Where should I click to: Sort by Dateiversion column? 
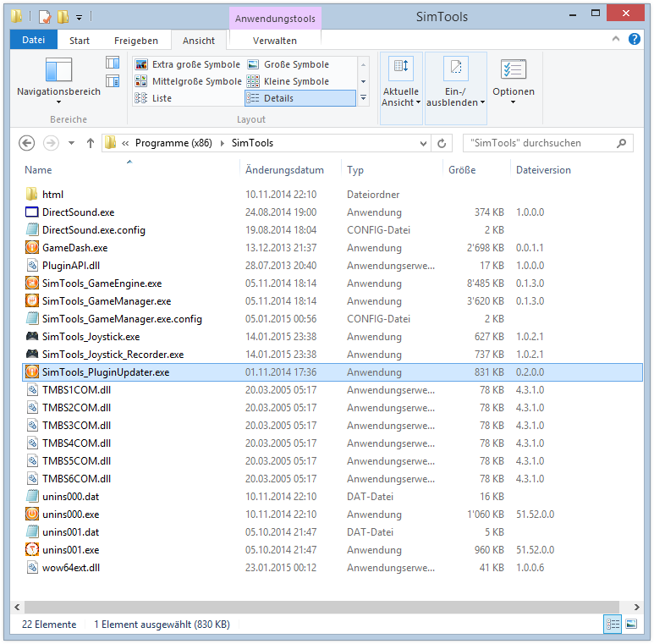543,170
